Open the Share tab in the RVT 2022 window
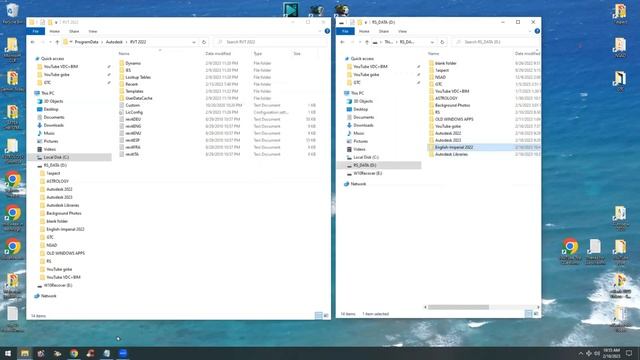640x360 pixels. (x=74, y=31)
